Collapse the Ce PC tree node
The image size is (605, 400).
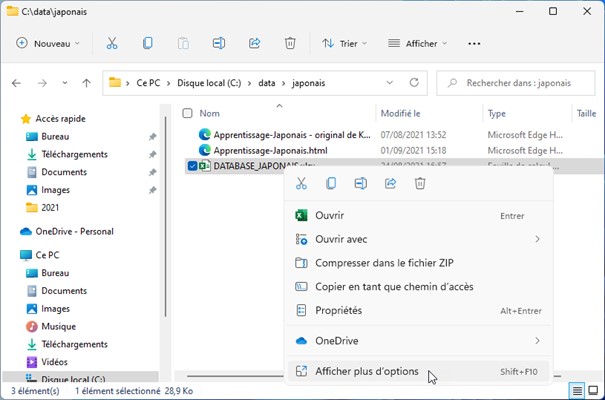point(11,255)
